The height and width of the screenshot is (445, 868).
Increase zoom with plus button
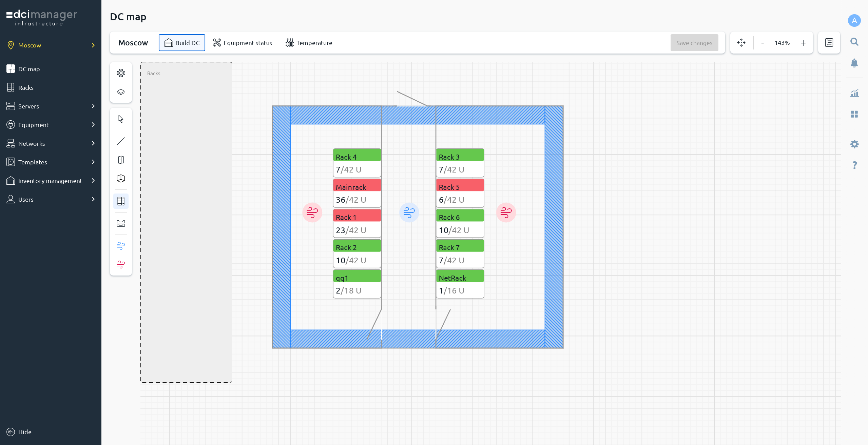pyautogui.click(x=803, y=43)
